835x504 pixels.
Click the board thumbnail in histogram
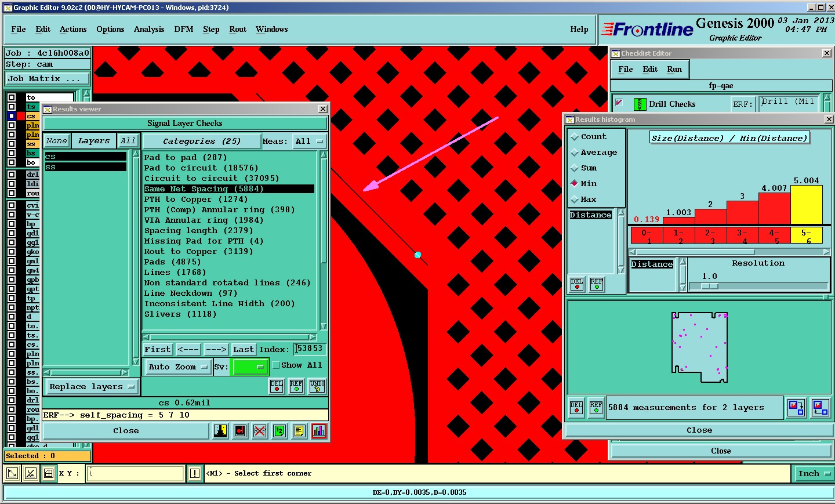[x=699, y=348]
